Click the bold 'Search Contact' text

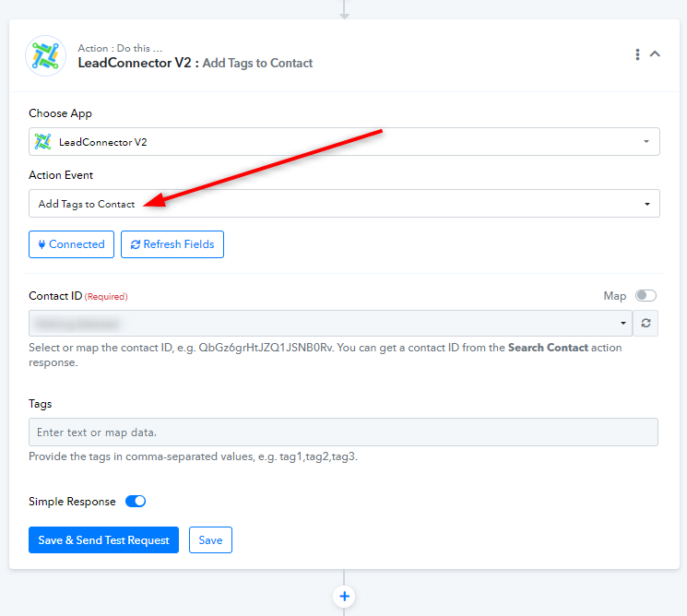(548, 348)
